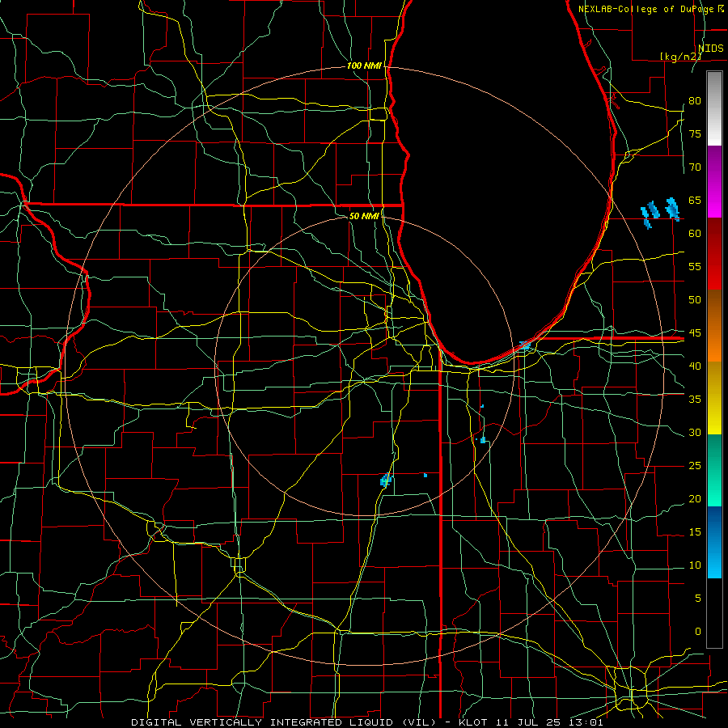Screen dimensions: 728x728
Task: Select the orange-brown segment of the color scale
Action: pyautogui.click(x=714, y=325)
